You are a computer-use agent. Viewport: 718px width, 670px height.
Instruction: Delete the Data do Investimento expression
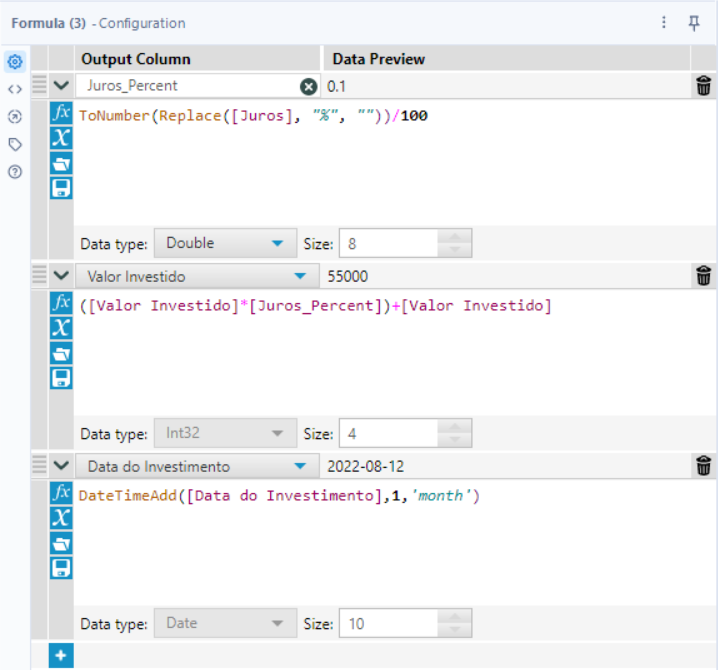click(703, 466)
